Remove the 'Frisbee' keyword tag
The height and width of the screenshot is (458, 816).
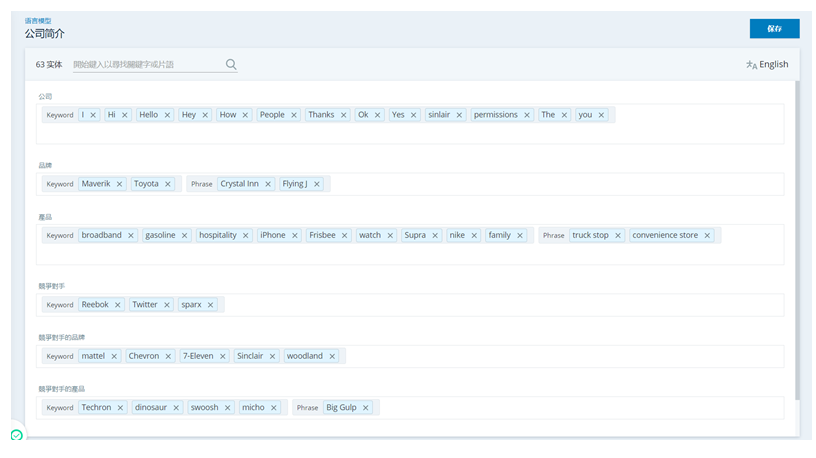pos(345,236)
